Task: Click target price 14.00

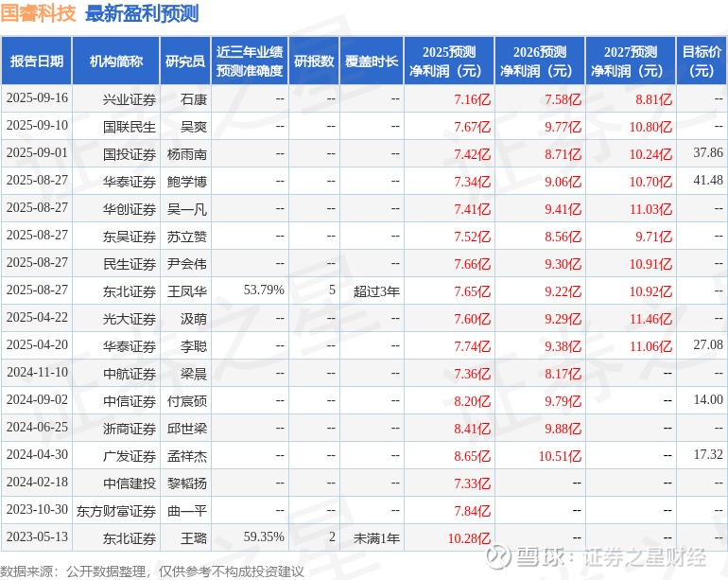Action: (708, 399)
